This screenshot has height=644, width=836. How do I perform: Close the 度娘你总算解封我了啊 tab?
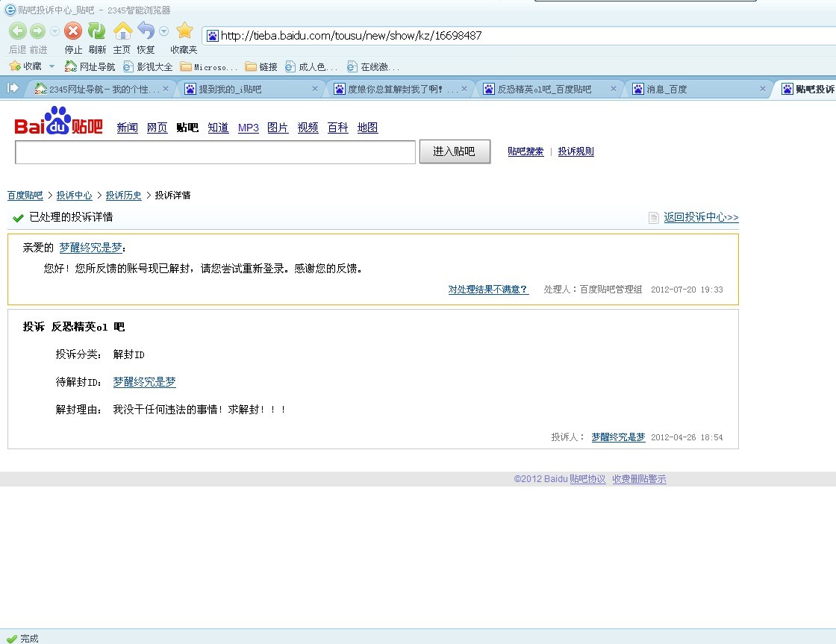click(464, 89)
